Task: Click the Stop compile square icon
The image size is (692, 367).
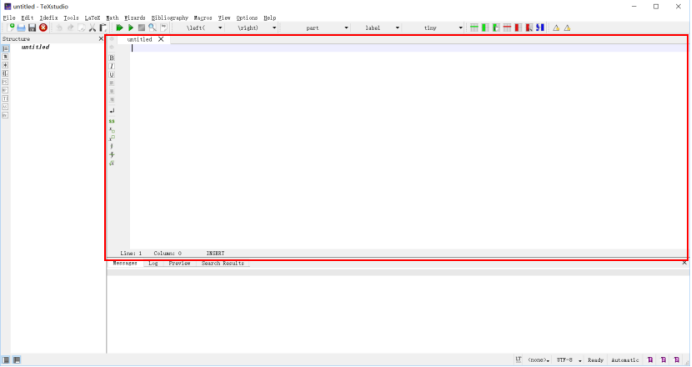Action: click(x=141, y=28)
